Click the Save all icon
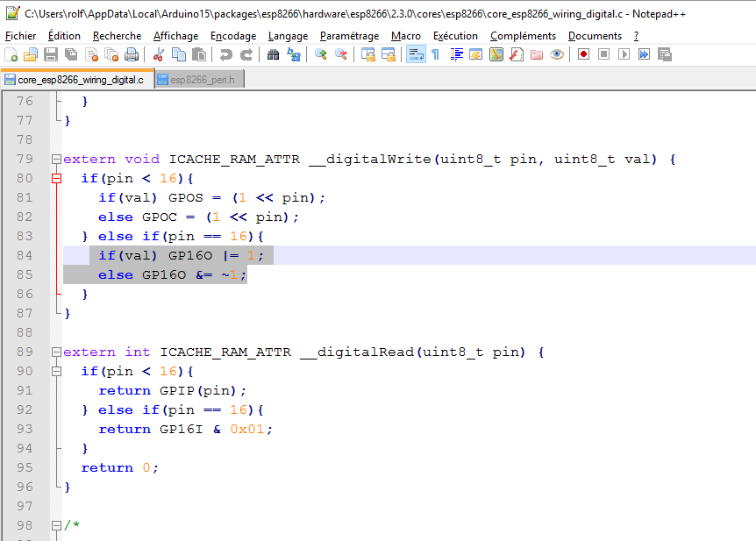The height and width of the screenshot is (541, 756). pyautogui.click(x=71, y=54)
